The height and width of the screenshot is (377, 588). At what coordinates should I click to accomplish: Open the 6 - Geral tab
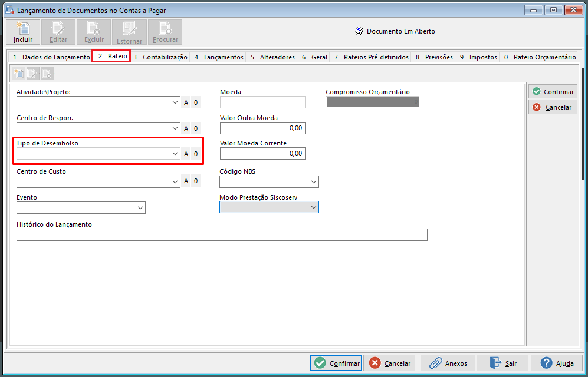pyautogui.click(x=314, y=57)
